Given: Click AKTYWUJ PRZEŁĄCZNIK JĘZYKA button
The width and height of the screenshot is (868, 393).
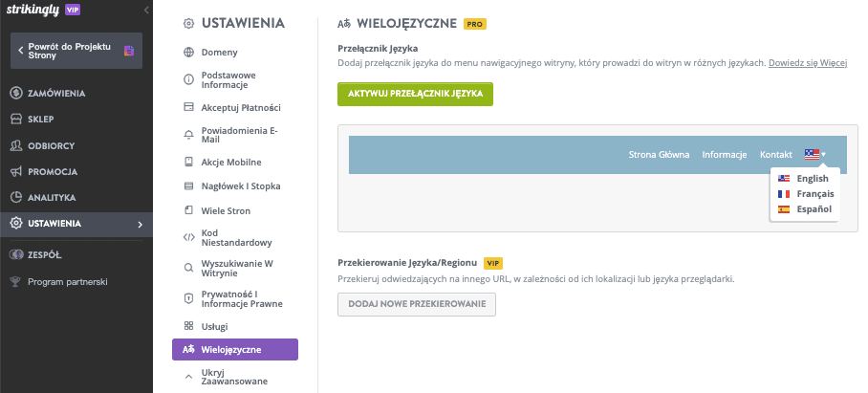Looking at the screenshot, I should [x=415, y=94].
